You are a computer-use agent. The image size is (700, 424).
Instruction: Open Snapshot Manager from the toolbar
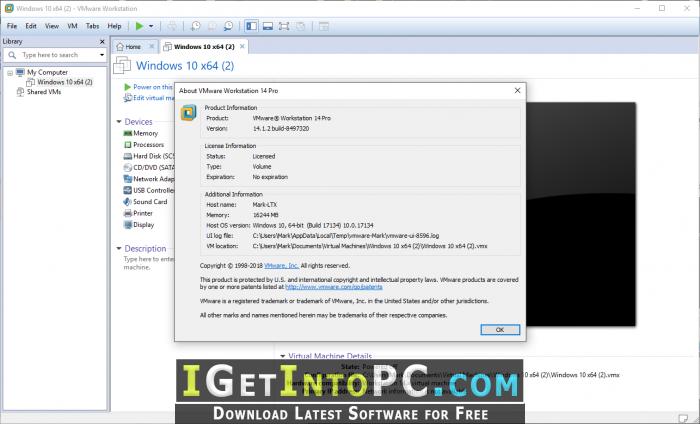click(x=228, y=26)
